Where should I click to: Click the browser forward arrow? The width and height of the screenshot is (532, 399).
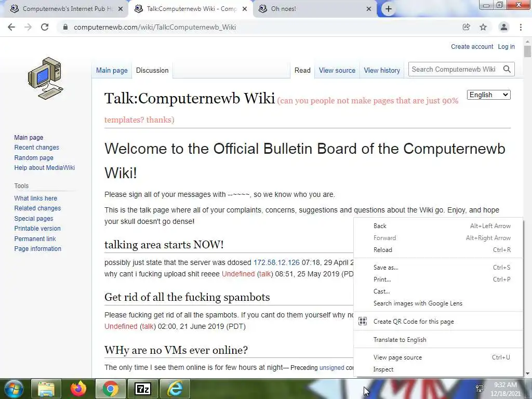click(28, 27)
